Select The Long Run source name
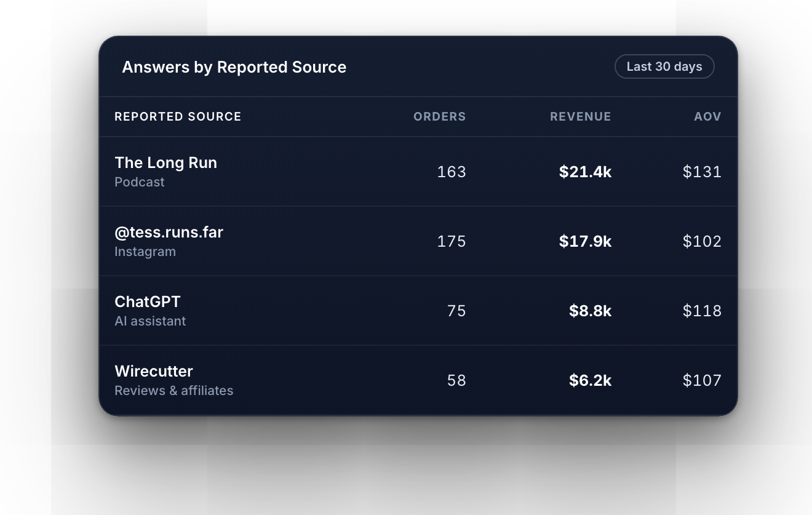 click(x=165, y=162)
